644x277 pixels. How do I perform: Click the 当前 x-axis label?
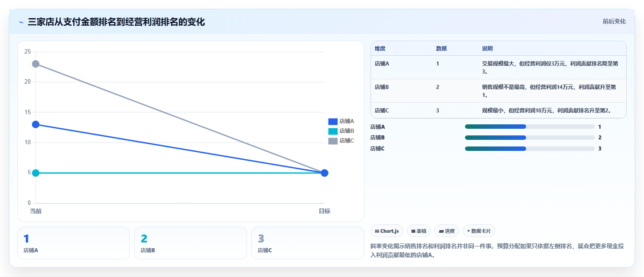(36, 211)
